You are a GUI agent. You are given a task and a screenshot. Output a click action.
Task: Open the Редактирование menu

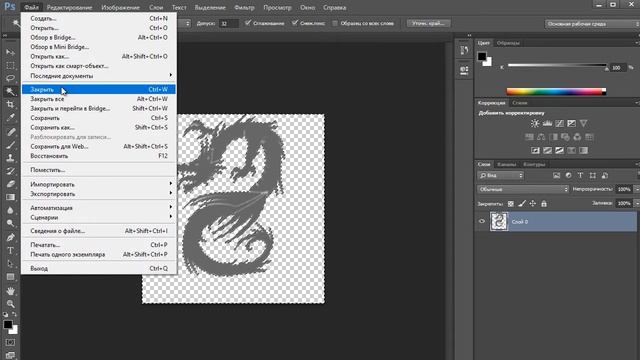click(x=69, y=7)
